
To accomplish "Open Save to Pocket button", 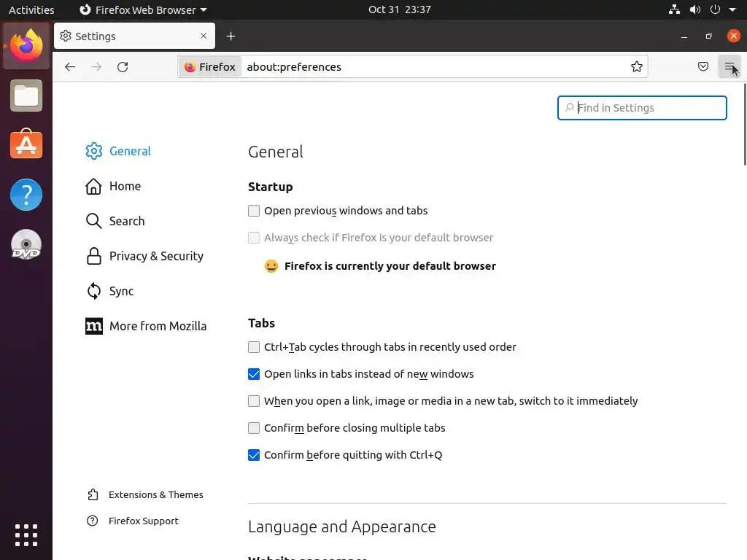I will (x=703, y=66).
